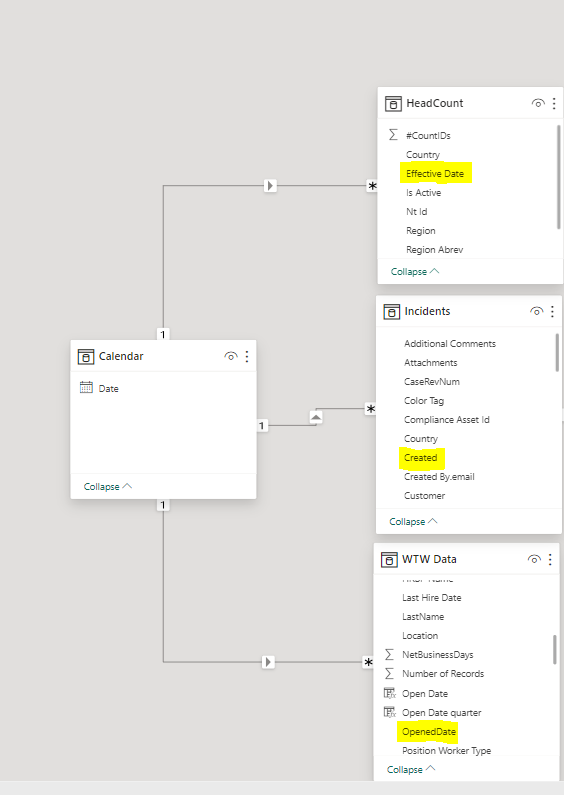Select the Region Abrev field
Viewport: 564px width, 795px height.
coord(435,249)
